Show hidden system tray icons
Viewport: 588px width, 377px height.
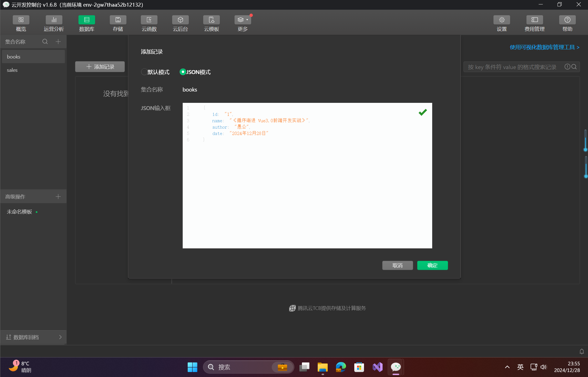pos(507,367)
